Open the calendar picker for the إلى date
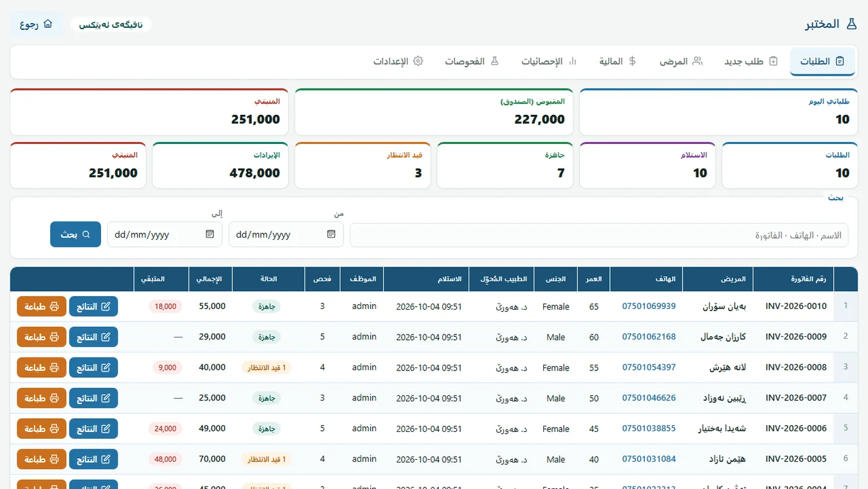The height and width of the screenshot is (489, 868). pyautogui.click(x=210, y=235)
